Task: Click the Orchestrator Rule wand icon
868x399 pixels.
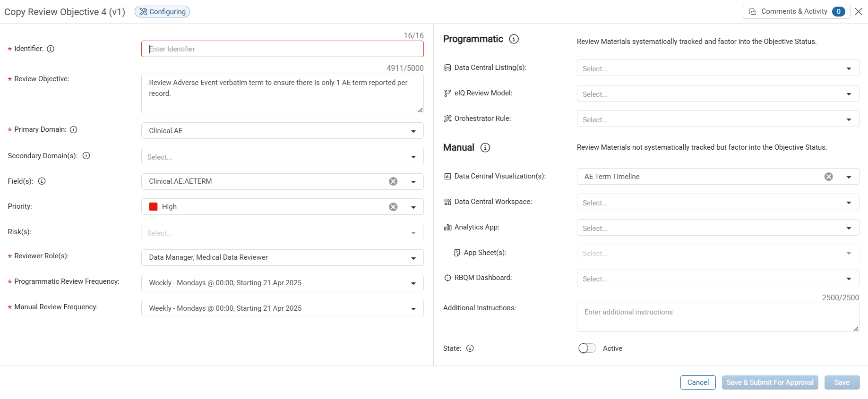Action: pyautogui.click(x=447, y=119)
